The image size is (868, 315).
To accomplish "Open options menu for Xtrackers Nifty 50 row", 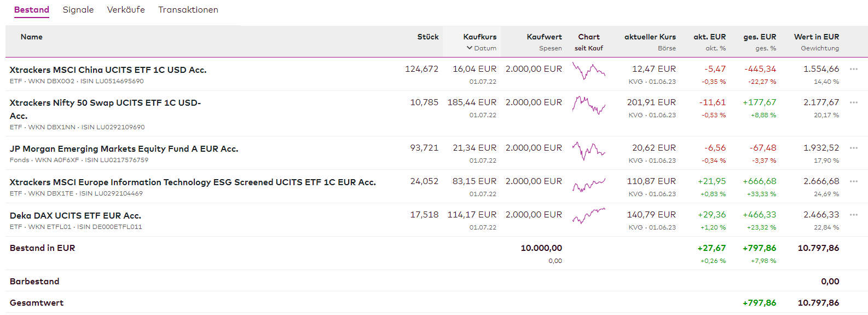I will tap(853, 102).
